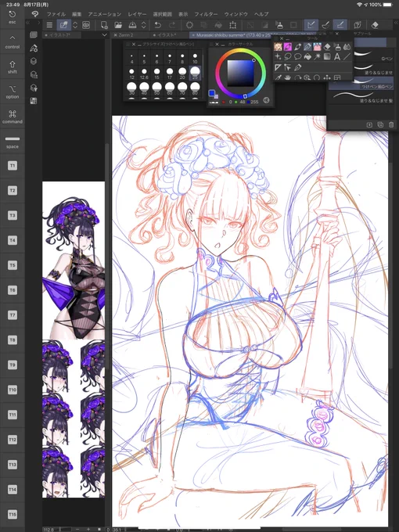Screen dimensions: 399x532
Task: Select the Text tool A icon
Action: point(337,56)
